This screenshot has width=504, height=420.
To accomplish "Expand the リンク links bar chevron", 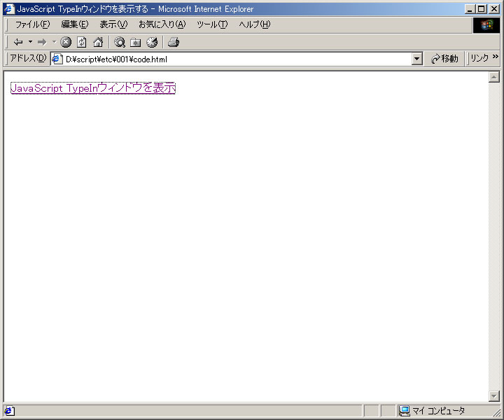I will click(496, 57).
